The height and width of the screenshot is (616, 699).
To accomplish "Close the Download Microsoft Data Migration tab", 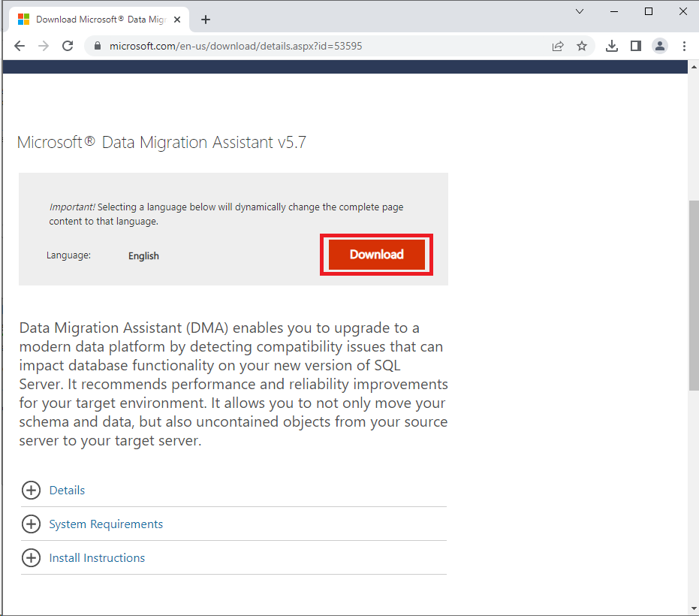I will tap(177, 20).
